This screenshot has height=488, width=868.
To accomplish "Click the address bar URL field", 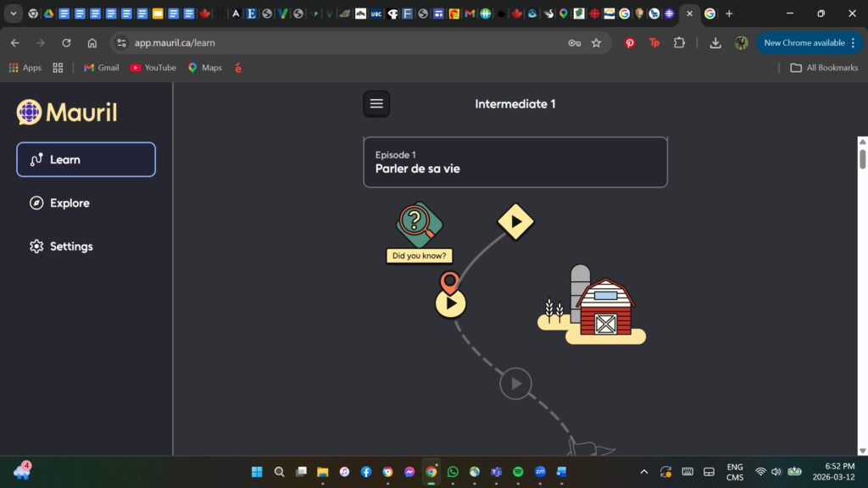I will (339, 42).
